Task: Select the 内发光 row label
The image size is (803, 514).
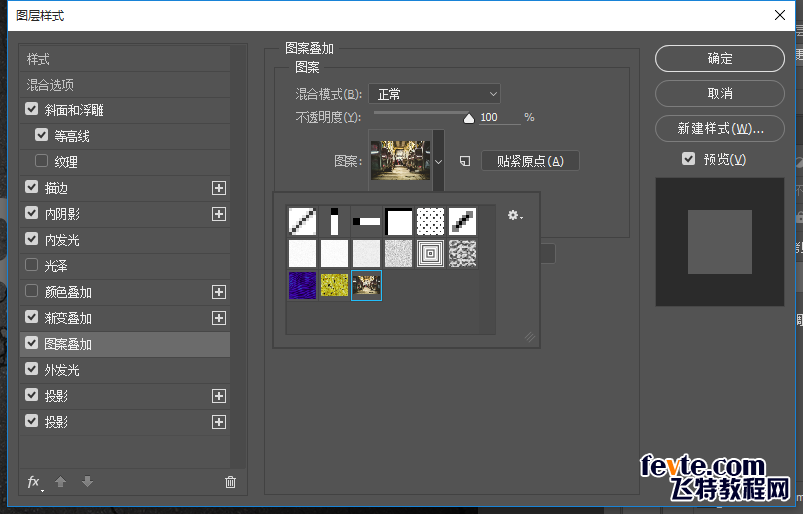Action: pyautogui.click(x=62, y=240)
